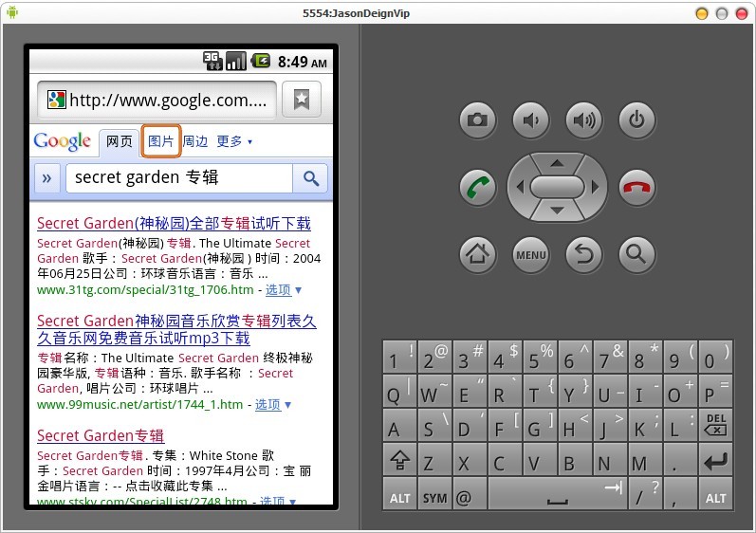Click the number 0 key
This screenshot has height=533, width=756.
(x=715, y=357)
